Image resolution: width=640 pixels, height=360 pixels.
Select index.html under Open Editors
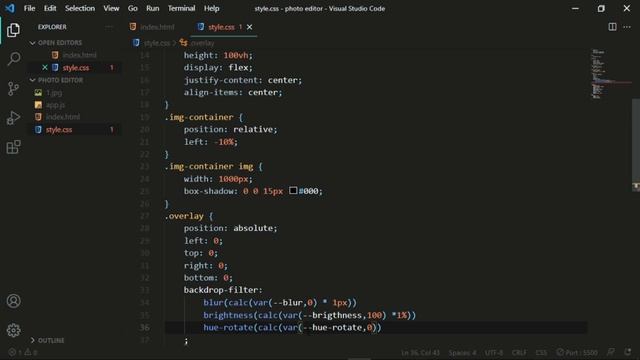[80, 55]
